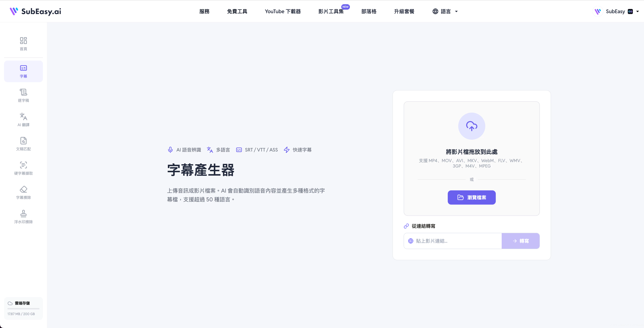Open the 部落格 blog link
644x328 pixels.
(x=369, y=11)
